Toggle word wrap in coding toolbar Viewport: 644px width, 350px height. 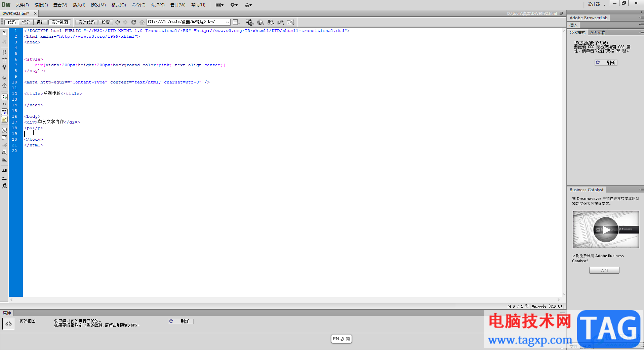4,112
